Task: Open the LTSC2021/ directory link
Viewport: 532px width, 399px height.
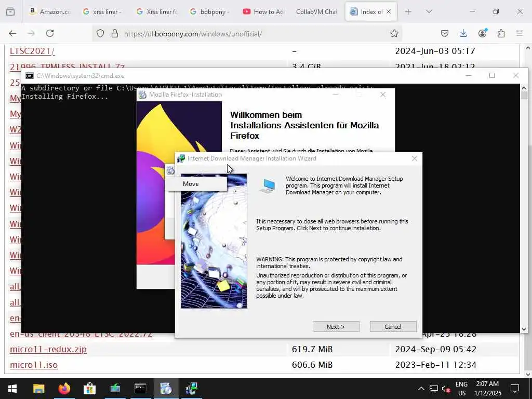Action: 32,51
